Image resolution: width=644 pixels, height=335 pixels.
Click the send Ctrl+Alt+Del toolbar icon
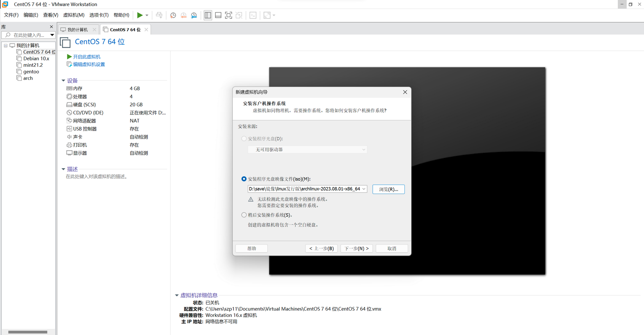(x=159, y=15)
